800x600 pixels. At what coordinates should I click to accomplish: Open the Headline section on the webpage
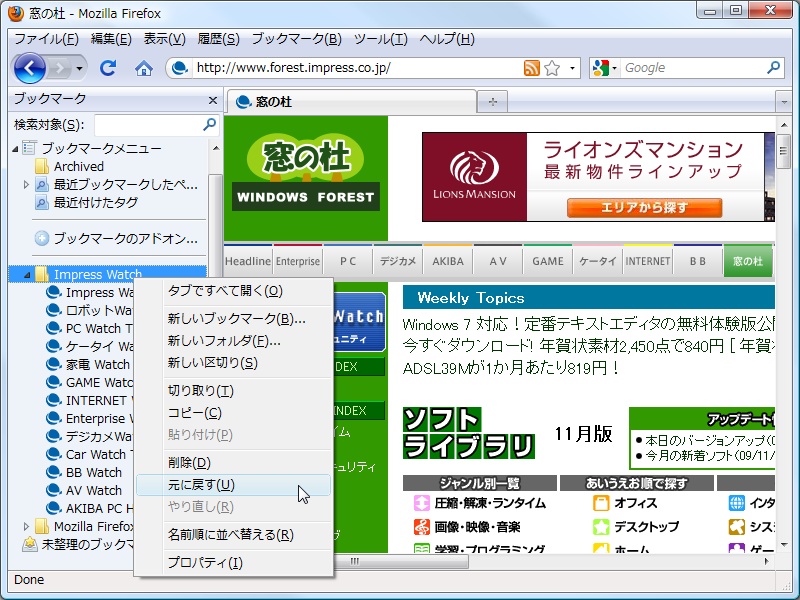[x=247, y=260]
